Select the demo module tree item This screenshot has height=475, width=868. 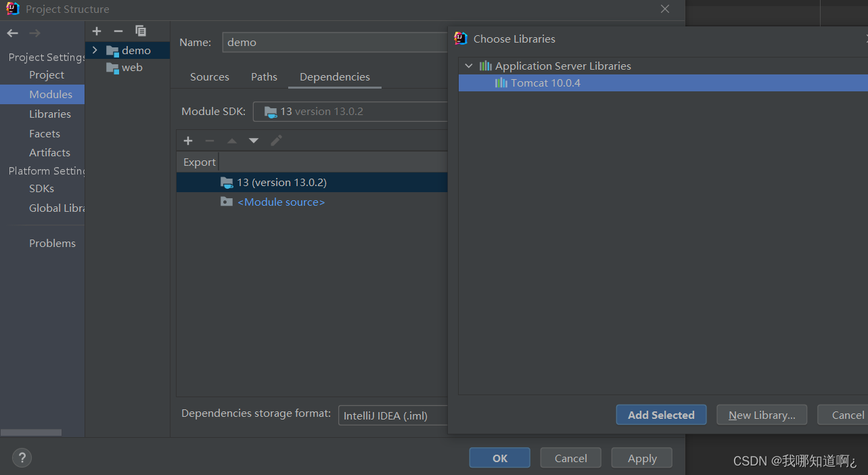[x=129, y=50]
